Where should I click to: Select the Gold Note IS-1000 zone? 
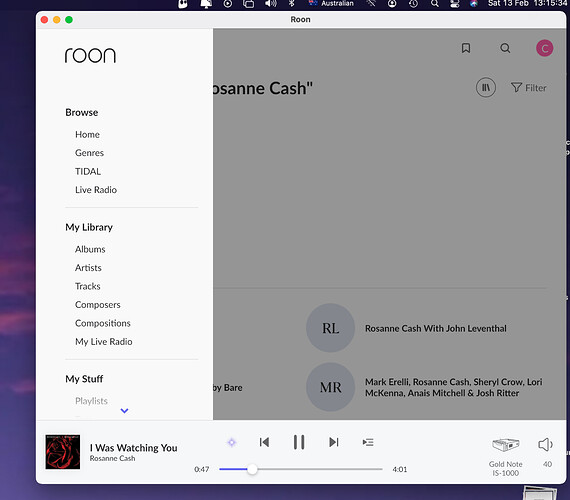tap(505, 457)
